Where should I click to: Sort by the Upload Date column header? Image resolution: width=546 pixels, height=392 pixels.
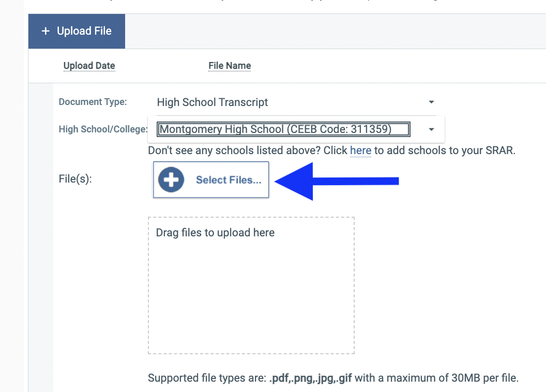tap(89, 66)
